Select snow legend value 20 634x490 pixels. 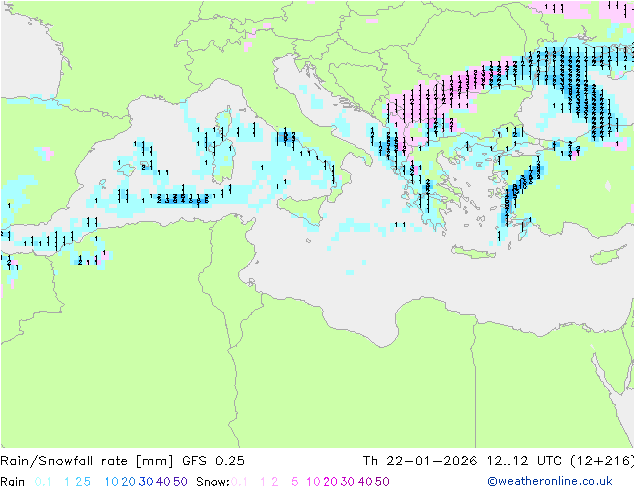330,482
